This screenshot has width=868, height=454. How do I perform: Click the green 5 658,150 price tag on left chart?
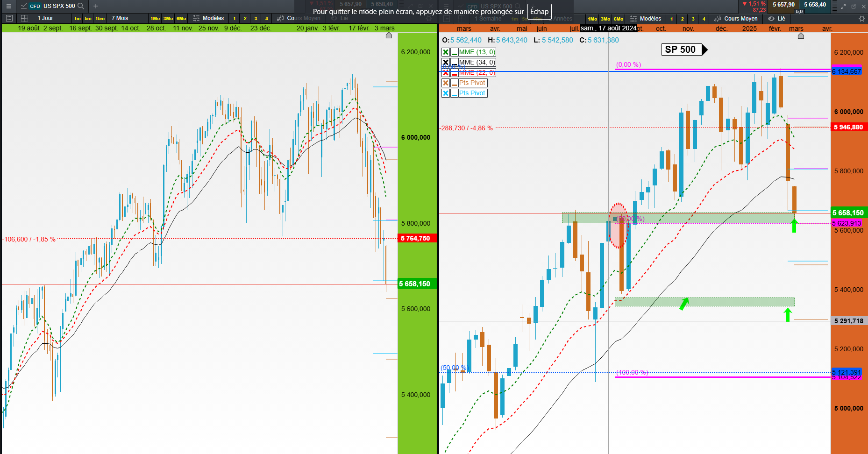coord(417,284)
